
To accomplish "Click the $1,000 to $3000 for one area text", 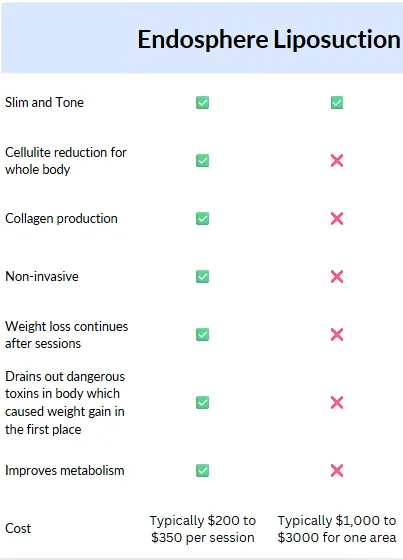I will [x=337, y=529].
